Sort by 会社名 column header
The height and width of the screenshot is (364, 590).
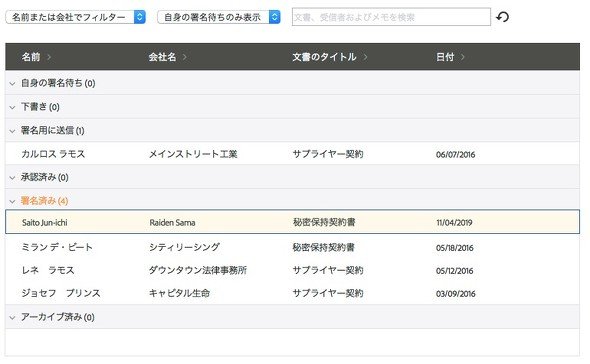click(167, 57)
